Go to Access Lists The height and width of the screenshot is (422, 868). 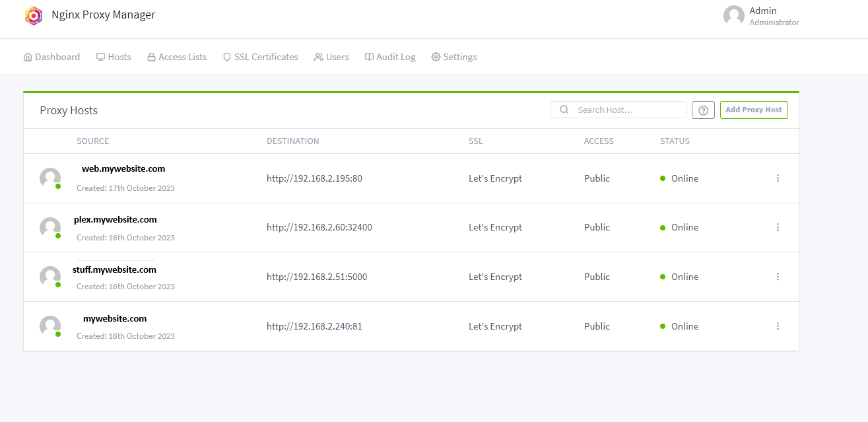(176, 57)
